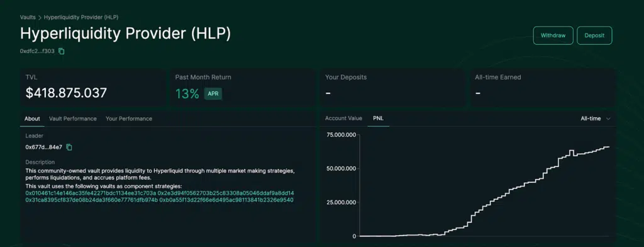Screen dimensions: 644x247
Task: Click the leader address 0x677d...84e7 text
Action: pos(44,147)
